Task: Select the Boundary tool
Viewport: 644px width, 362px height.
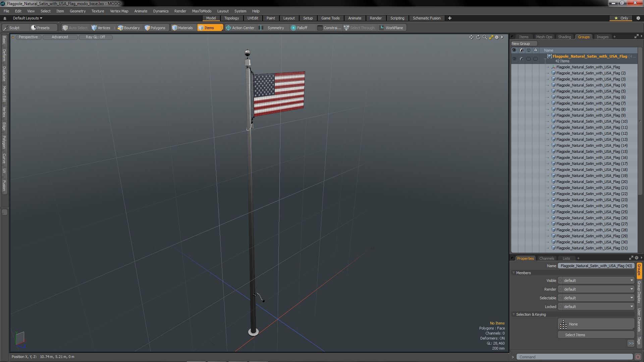Action: [x=129, y=28]
